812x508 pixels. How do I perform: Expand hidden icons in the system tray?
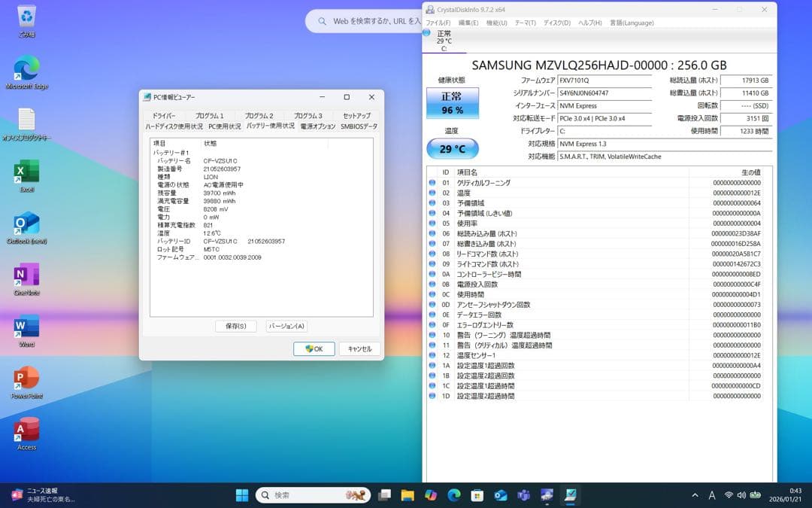[x=694, y=495]
